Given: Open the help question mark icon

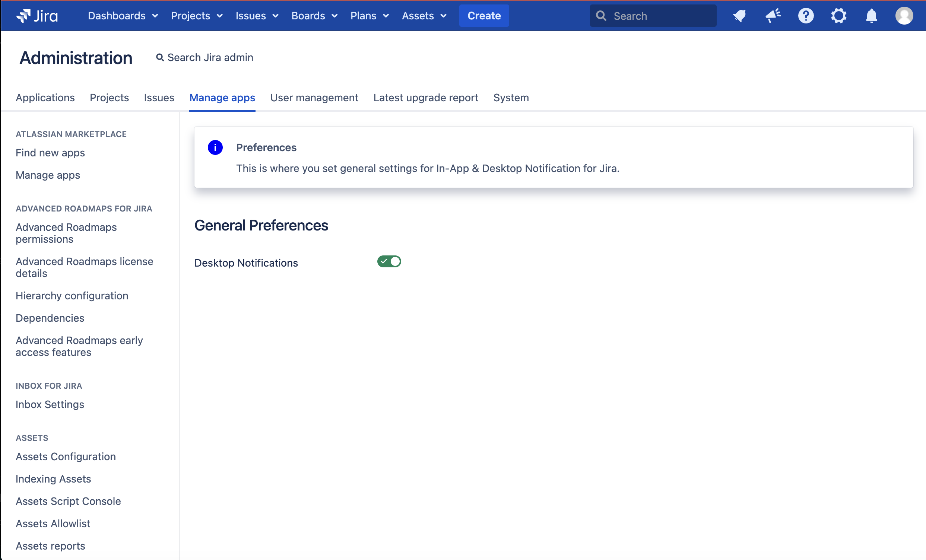Looking at the screenshot, I should click(x=806, y=16).
